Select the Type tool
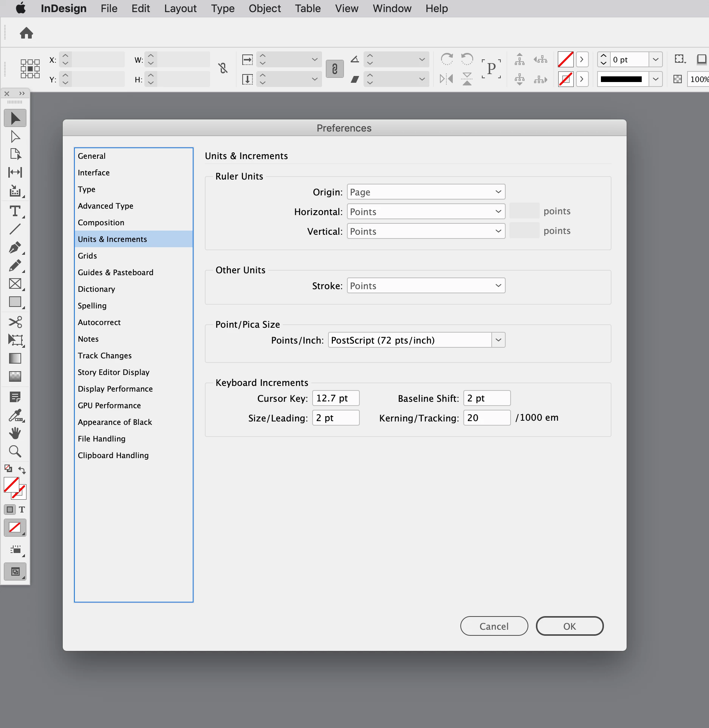Viewport: 709px width, 728px height. pos(15,211)
